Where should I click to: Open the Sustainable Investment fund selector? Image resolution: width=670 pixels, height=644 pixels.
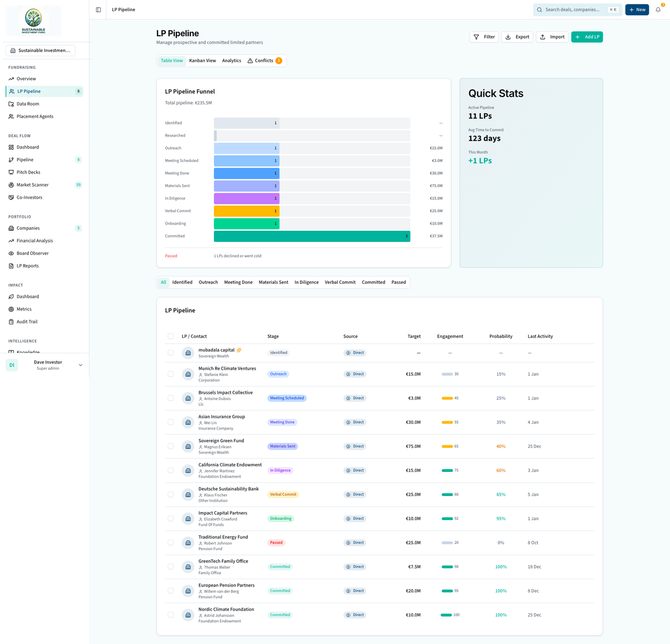(40, 50)
